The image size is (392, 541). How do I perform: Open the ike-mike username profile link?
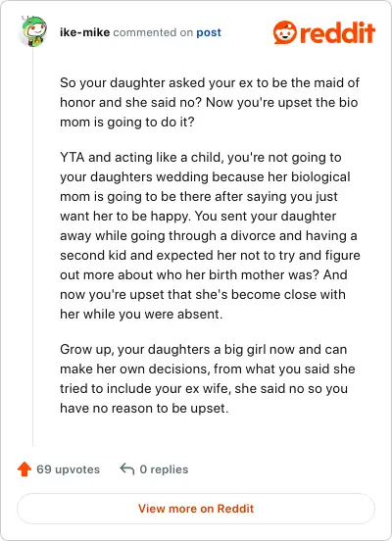[85, 32]
